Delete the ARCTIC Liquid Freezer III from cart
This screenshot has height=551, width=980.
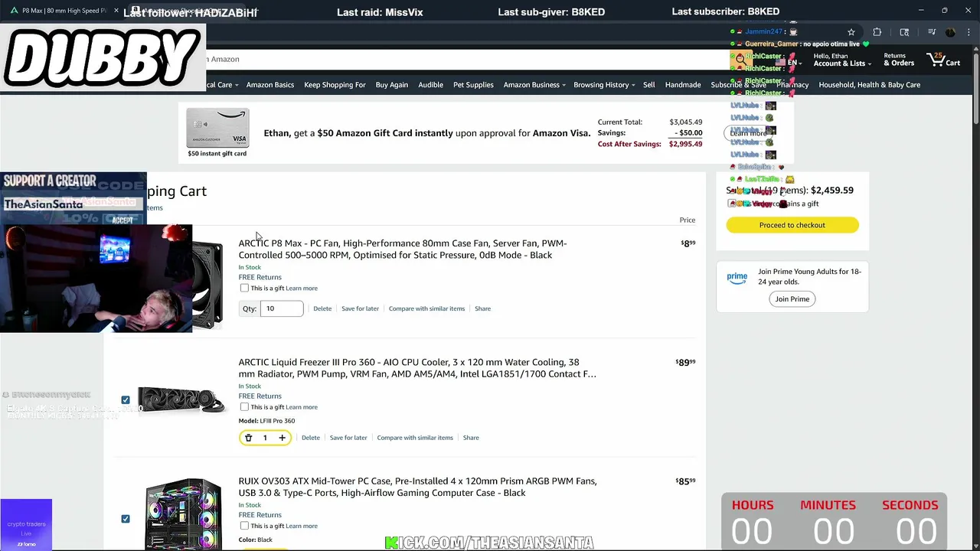click(310, 438)
